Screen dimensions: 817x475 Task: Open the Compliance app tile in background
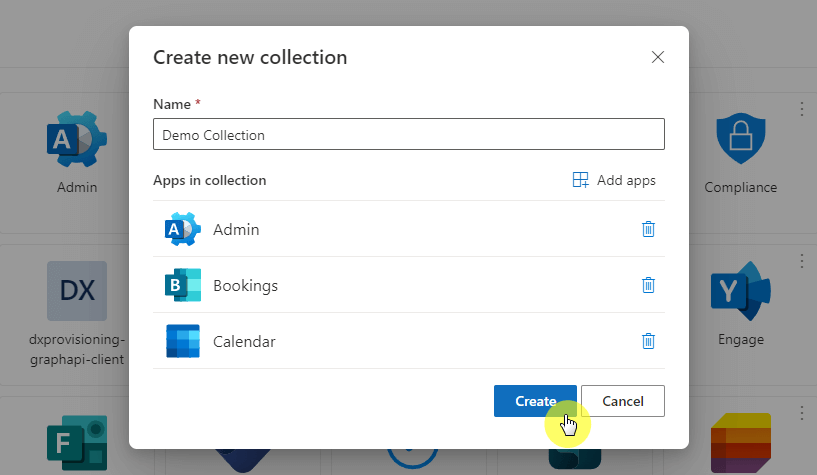740,139
